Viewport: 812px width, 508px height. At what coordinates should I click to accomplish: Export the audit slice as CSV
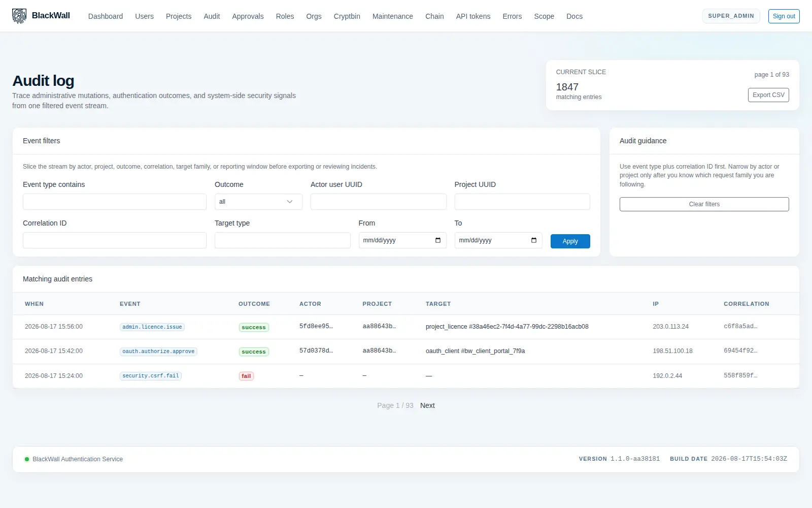coord(768,95)
